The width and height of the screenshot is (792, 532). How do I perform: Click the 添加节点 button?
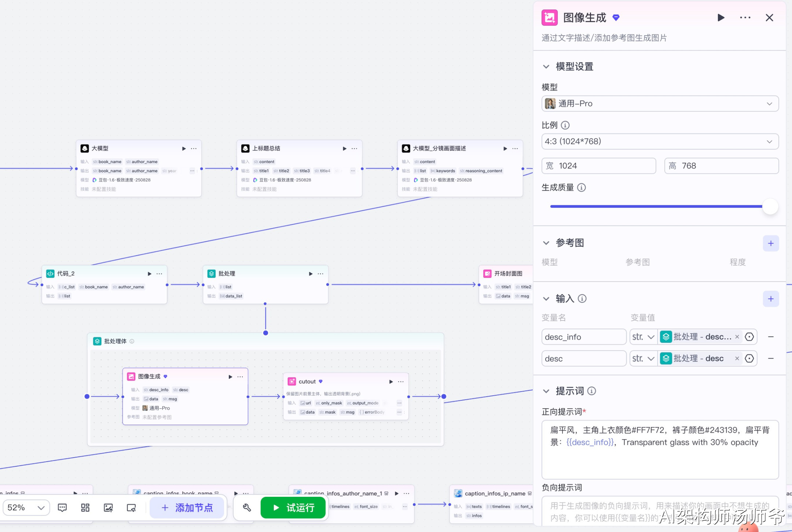coord(187,508)
